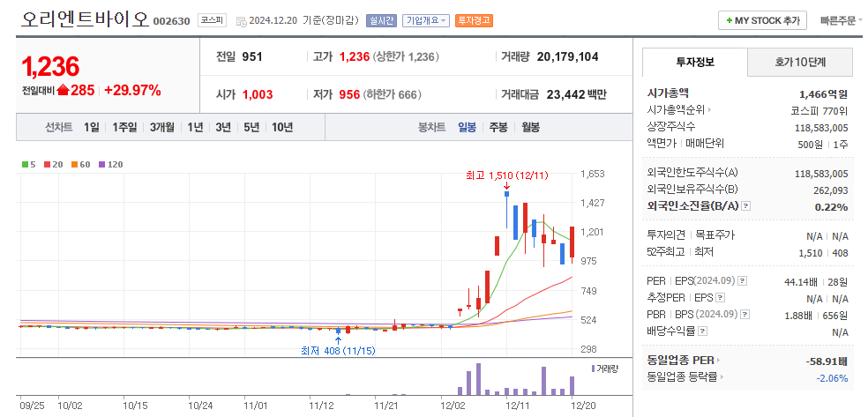
Task: Click the 오리엔트바이오 stock name heading
Action: click(x=86, y=20)
